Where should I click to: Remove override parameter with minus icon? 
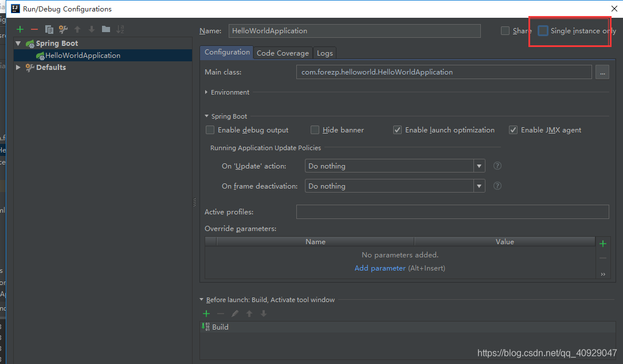603,259
